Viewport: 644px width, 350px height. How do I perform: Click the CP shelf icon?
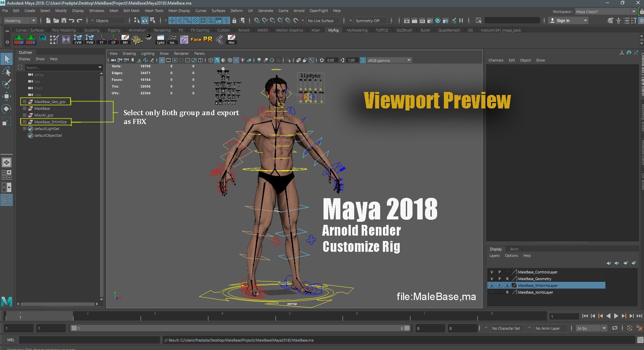click(x=113, y=40)
